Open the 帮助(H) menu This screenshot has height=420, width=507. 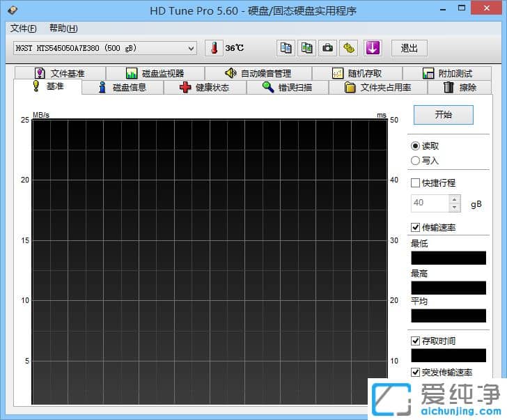click(63, 29)
